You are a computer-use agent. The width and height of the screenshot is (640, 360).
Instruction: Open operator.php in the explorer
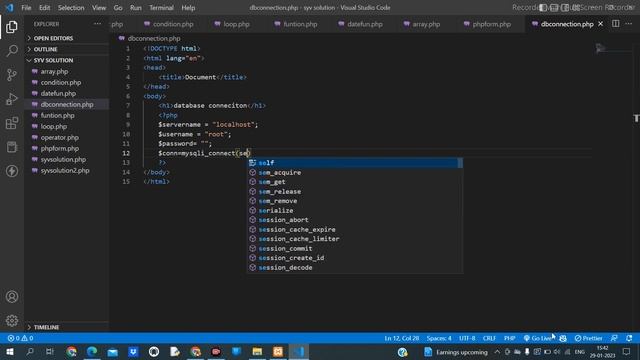[67, 138]
